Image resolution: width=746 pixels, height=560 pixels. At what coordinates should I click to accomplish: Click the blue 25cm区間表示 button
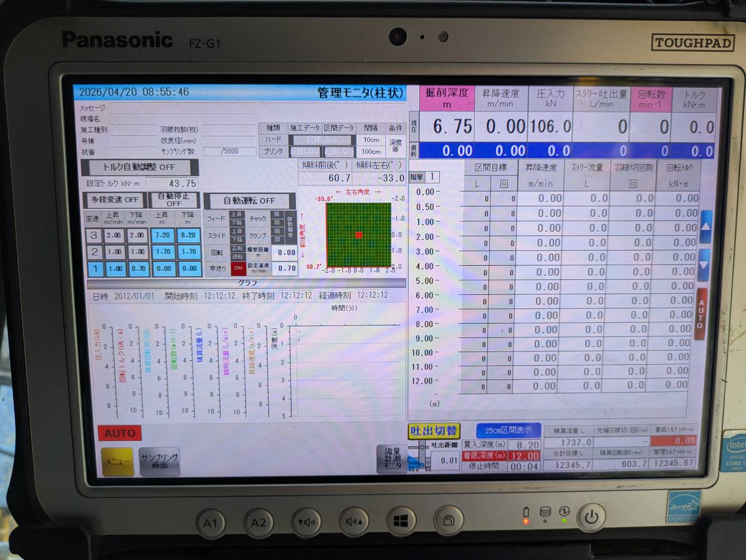click(x=508, y=430)
